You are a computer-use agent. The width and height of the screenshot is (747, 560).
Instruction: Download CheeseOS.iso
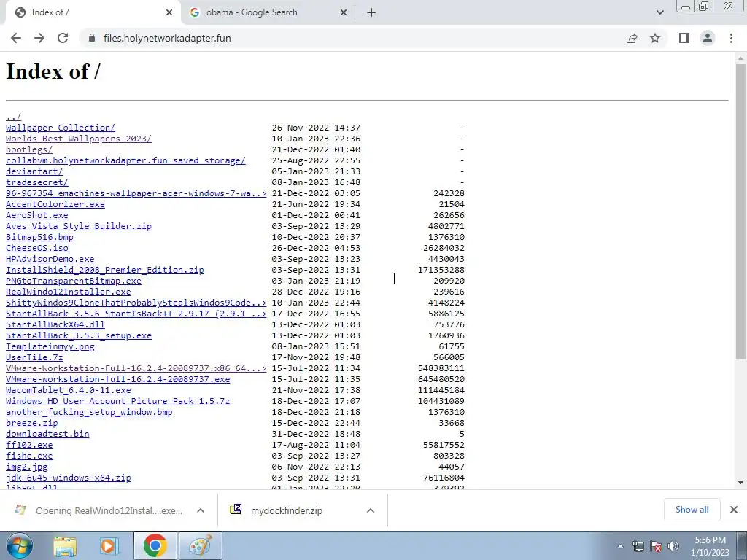pyautogui.click(x=36, y=248)
